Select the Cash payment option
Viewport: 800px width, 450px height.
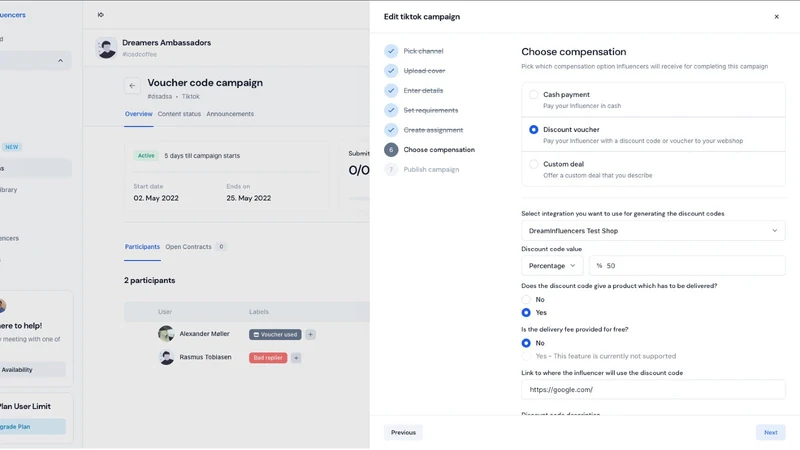point(534,94)
